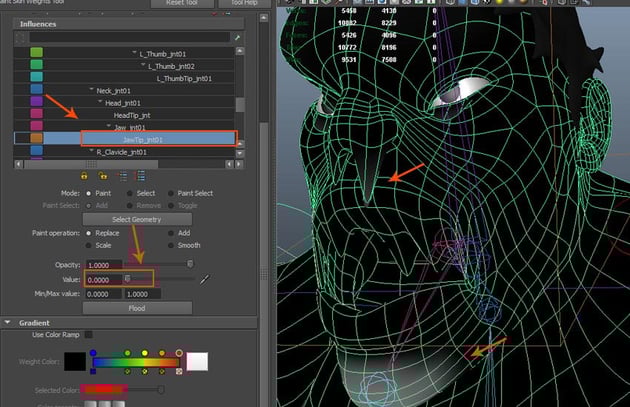
Task: Click the Opacity slider handle
Action: [x=192, y=264]
